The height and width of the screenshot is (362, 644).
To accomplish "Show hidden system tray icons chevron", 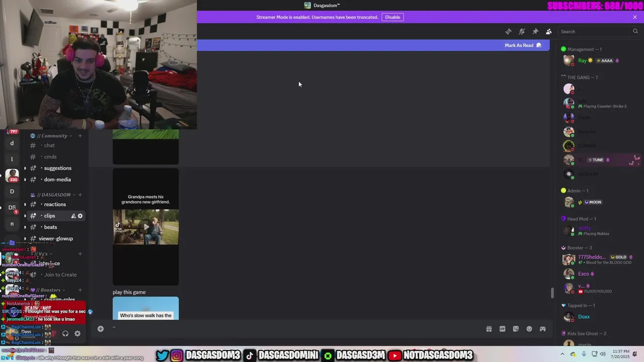I will pyautogui.click(x=563, y=354).
